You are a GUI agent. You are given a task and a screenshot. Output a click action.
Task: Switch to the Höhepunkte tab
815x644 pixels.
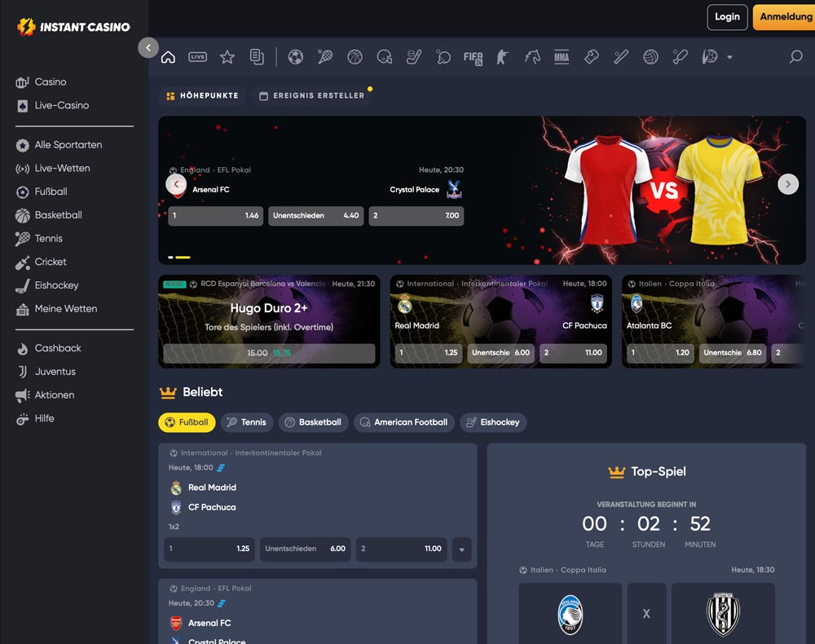[202, 95]
